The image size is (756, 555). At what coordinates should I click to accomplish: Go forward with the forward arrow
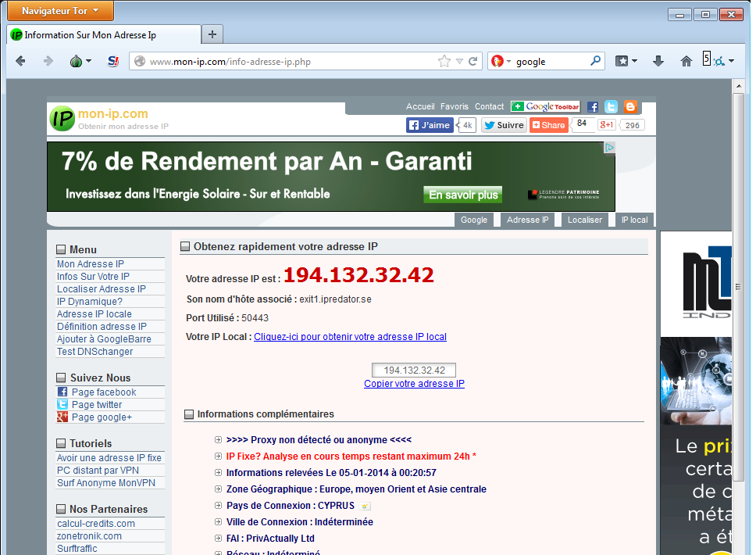[48, 61]
